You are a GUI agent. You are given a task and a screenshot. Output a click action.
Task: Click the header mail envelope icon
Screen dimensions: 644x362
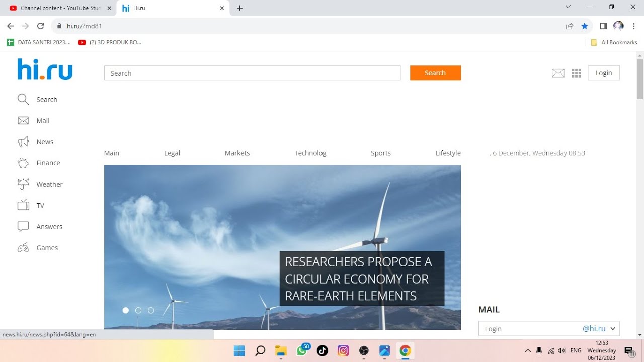[x=558, y=73]
